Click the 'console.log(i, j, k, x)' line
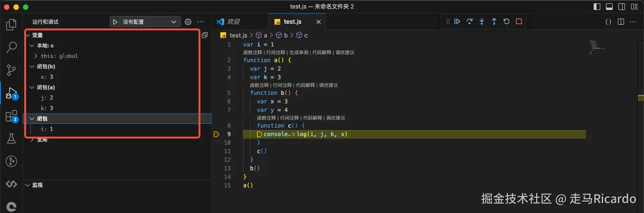Screen dimensions: 644x213 305,134
